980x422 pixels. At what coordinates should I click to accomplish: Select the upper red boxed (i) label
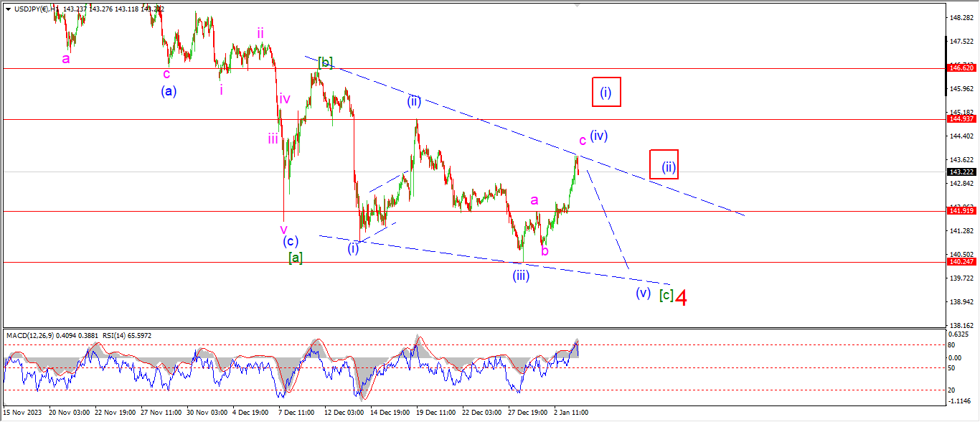pos(606,92)
